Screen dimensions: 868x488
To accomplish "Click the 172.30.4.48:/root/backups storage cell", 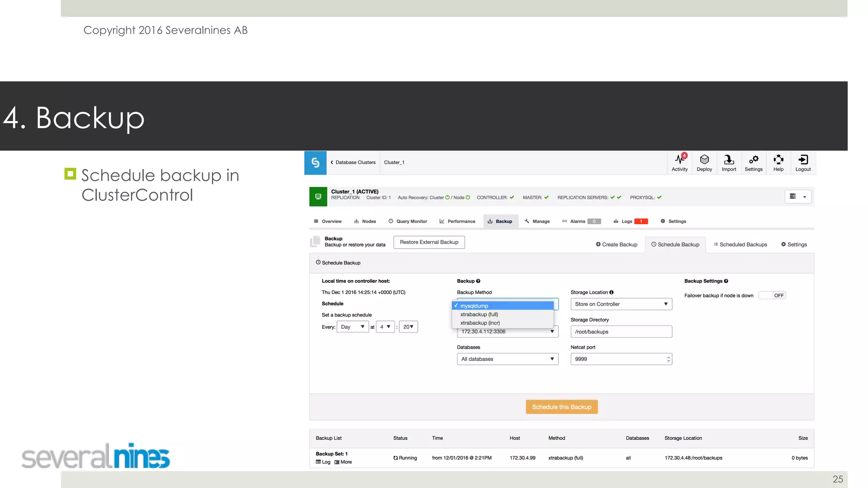I will (x=693, y=458).
